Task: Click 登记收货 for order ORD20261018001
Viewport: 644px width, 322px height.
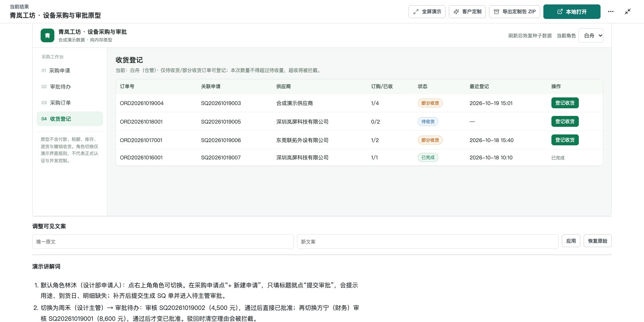Action: (x=565, y=122)
